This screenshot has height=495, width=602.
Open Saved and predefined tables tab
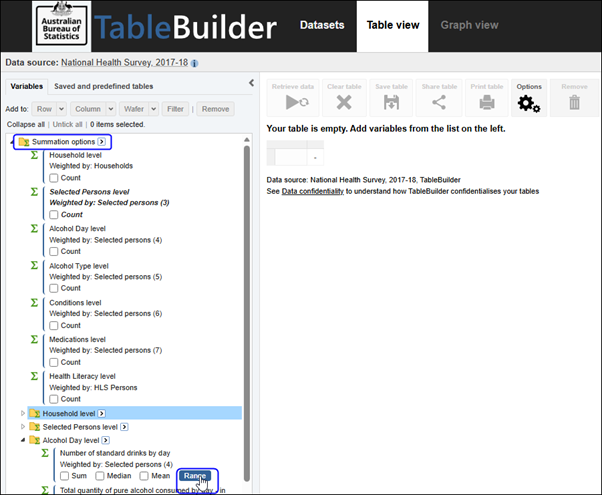[104, 86]
